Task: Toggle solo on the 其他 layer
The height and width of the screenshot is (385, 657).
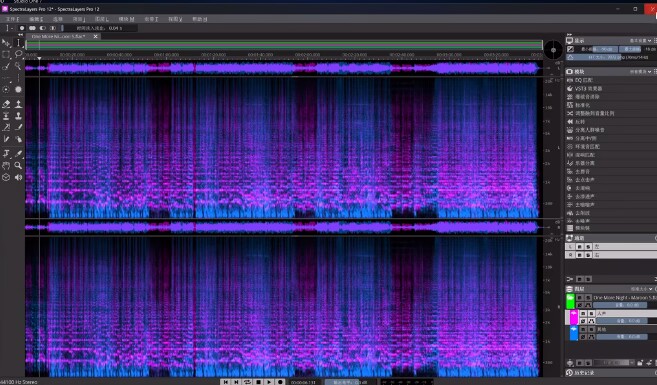Action: (x=591, y=329)
